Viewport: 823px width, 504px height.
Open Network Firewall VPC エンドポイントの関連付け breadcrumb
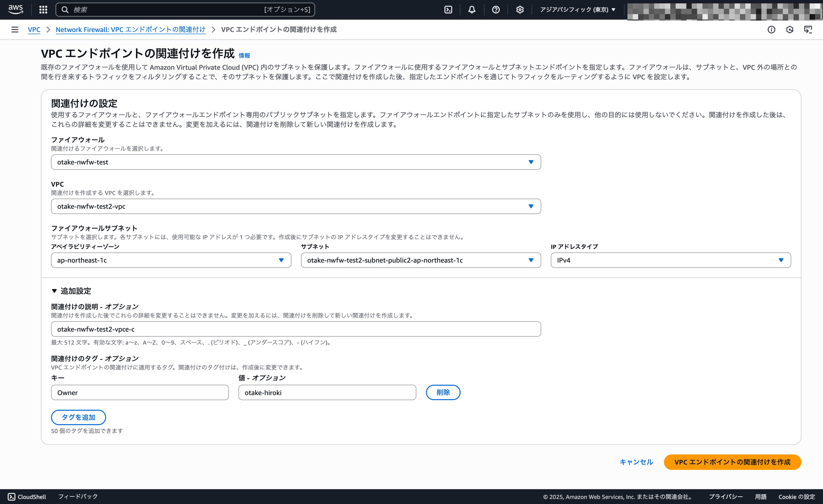click(x=131, y=29)
